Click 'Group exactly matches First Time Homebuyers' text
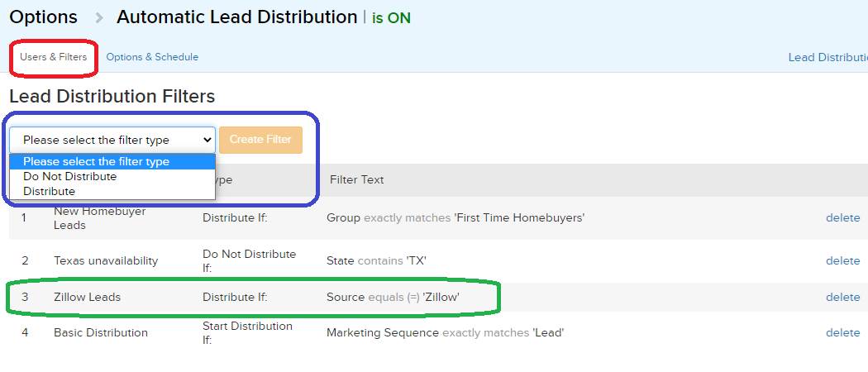 click(455, 218)
